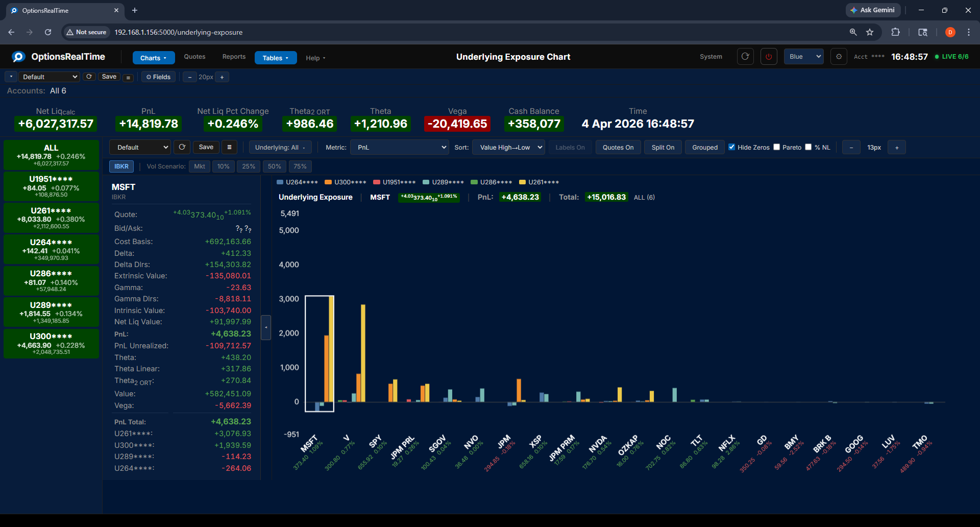This screenshot has height=527, width=980.
Task: Select the U1951**** account card
Action: tap(51, 186)
